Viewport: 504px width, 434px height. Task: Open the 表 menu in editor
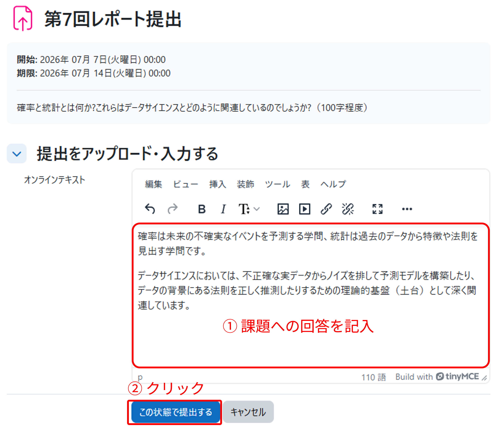click(x=305, y=184)
